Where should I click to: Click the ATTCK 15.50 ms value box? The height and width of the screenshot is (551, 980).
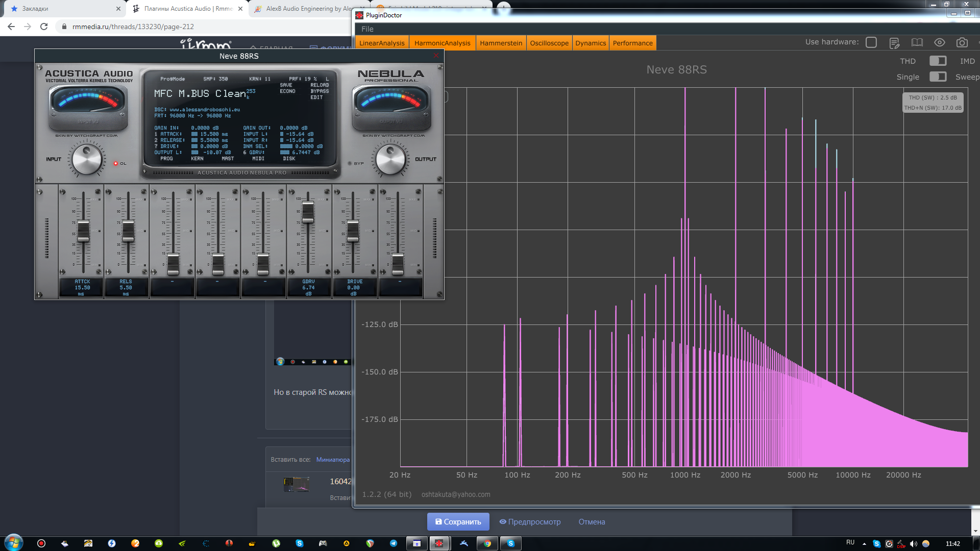coord(82,287)
